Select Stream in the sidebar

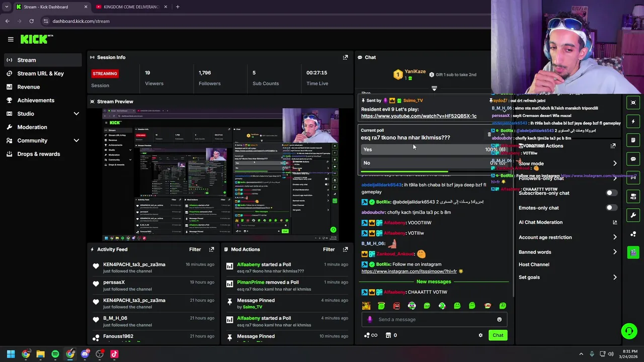(43, 60)
